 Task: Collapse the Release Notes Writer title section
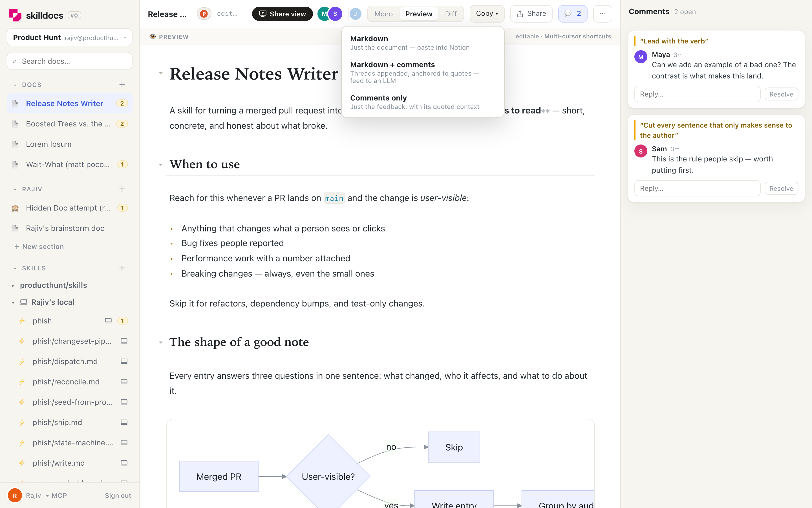coord(160,73)
